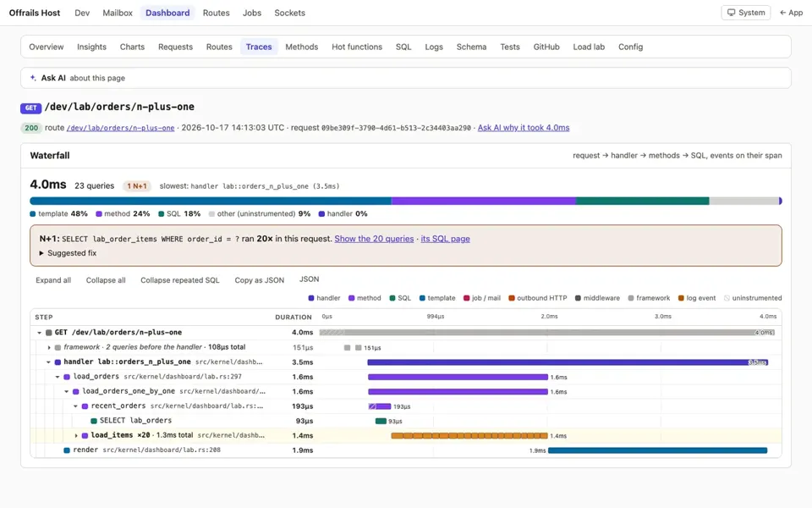Click Show the 20 queries link
Screen dimensions: 812x508
click(374, 239)
